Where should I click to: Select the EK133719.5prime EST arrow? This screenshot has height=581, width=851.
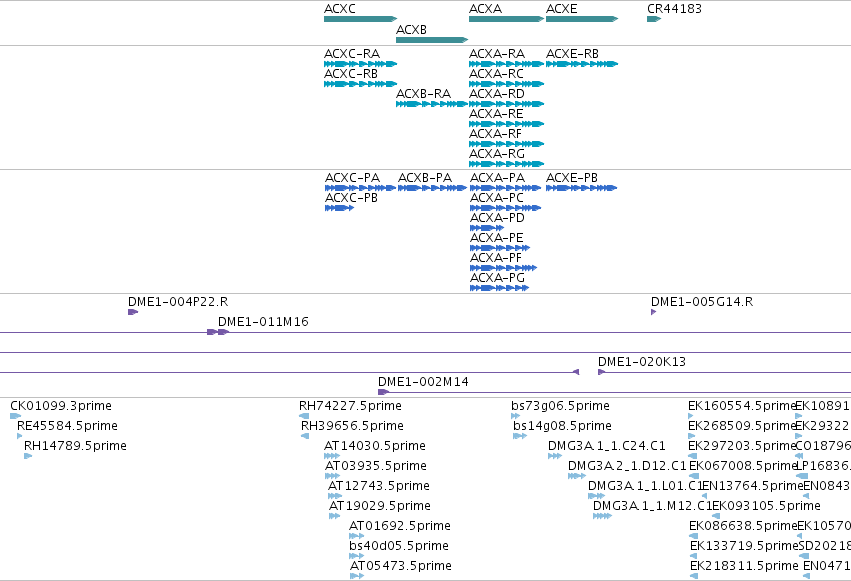point(694,556)
